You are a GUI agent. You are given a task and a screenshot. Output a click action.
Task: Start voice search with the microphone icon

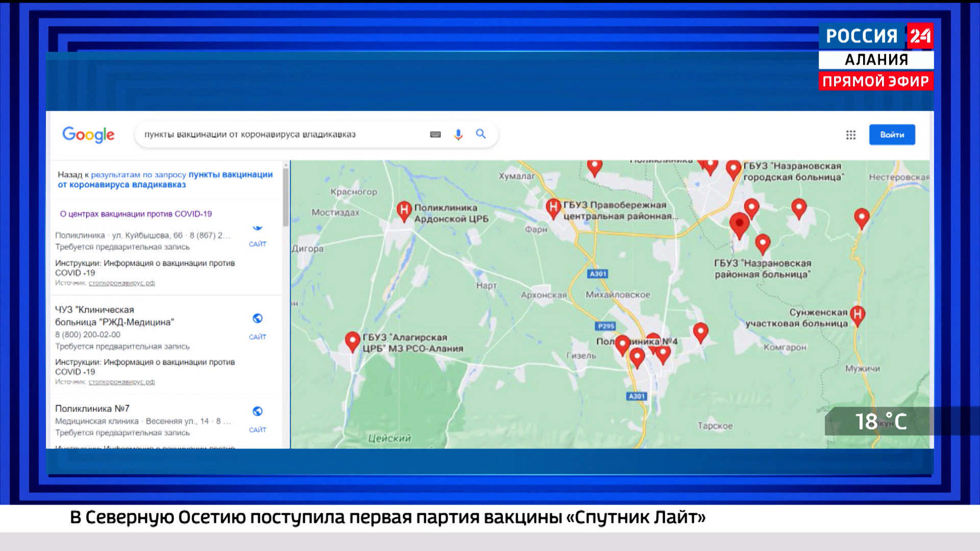point(458,135)
